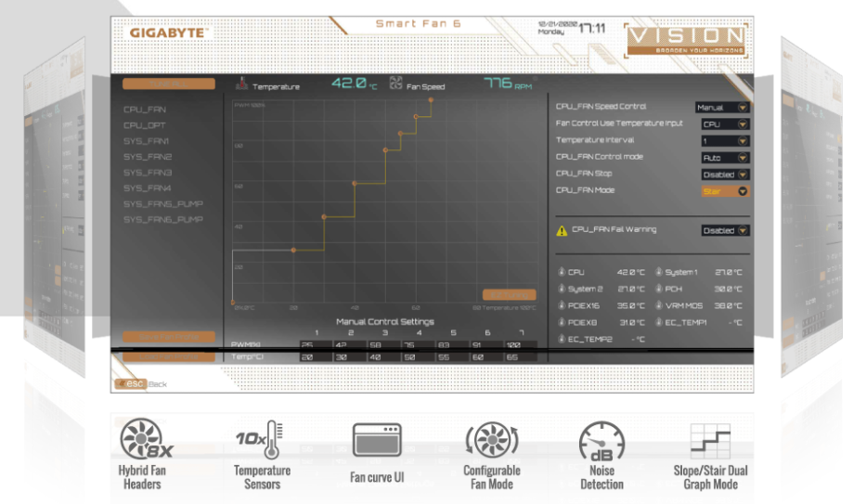Click the PCH sensor icon
Screen dimensions: 866x504
(x=659, y=288)
